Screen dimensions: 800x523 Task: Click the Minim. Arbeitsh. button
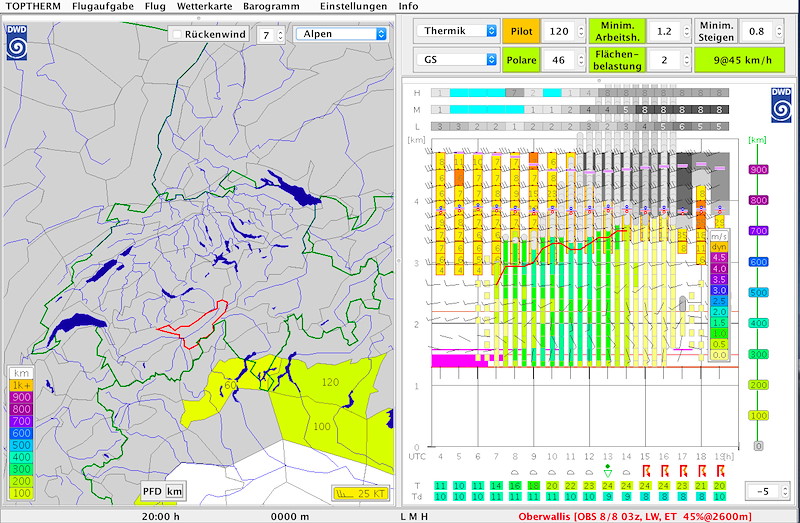[x=617, y=31]
